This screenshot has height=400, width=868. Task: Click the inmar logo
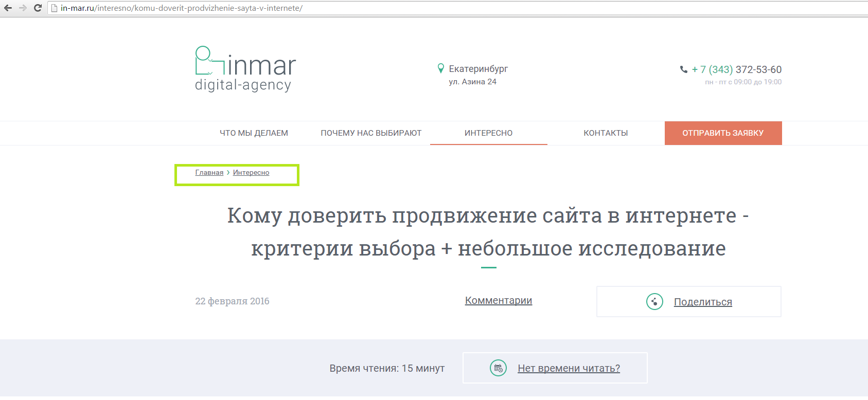coord(245,69)
